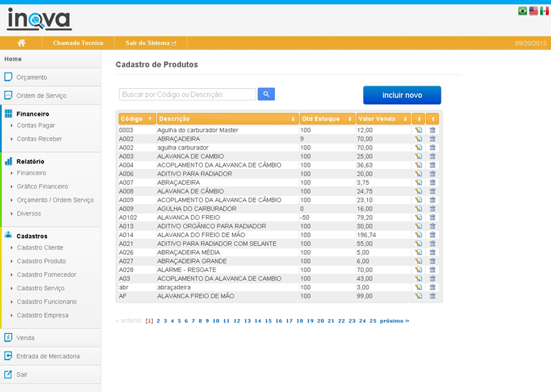The image size is (551, 392).
Task: Click trash icon for ALAVANCA DO FREIO row
Action: click(433, 217)
